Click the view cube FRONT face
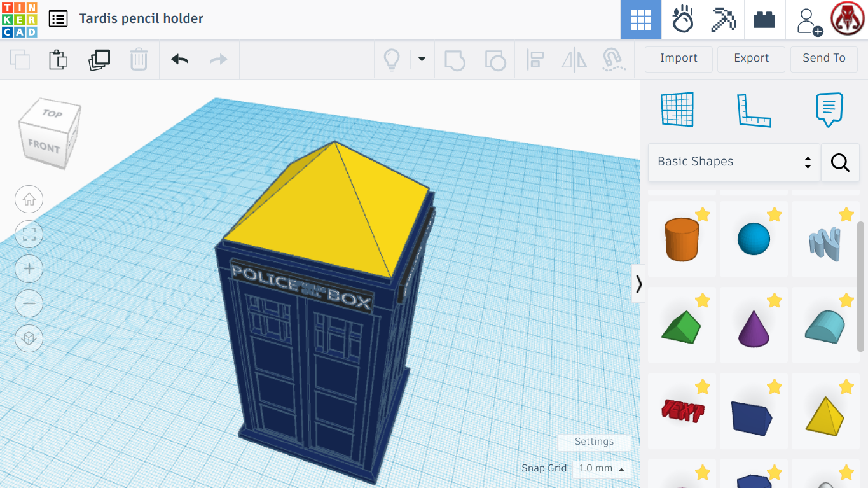 tap(43, 146)
